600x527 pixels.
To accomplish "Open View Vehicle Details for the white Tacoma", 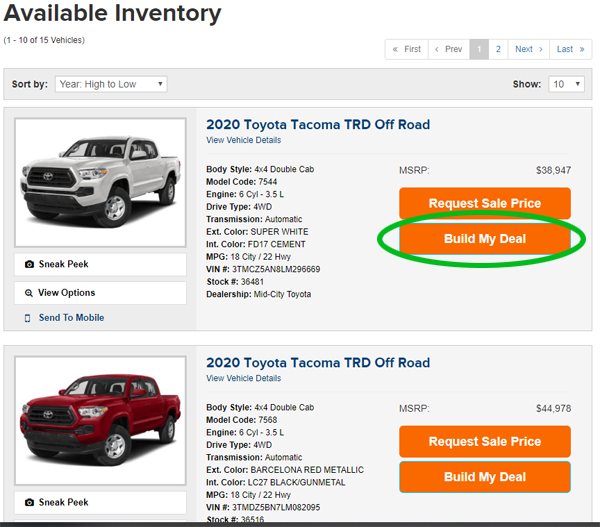I will (243, 140).
